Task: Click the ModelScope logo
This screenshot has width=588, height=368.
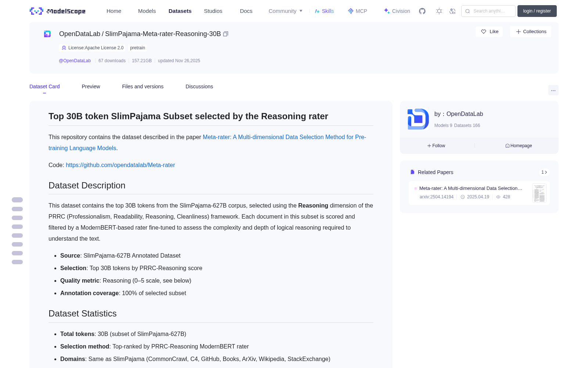Action: [58, 11]
